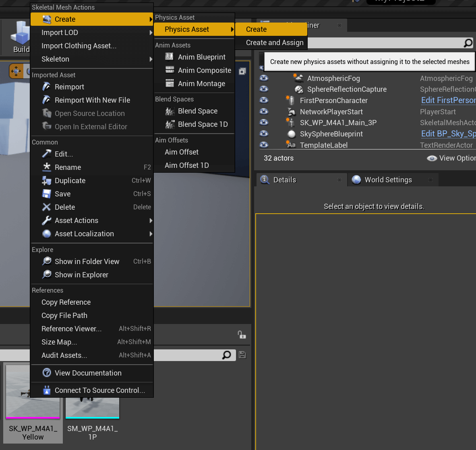The image size is (476, 450).
Task: Select the NetworkPlayerStart row in outliner
Action: [x=367, y=111]
